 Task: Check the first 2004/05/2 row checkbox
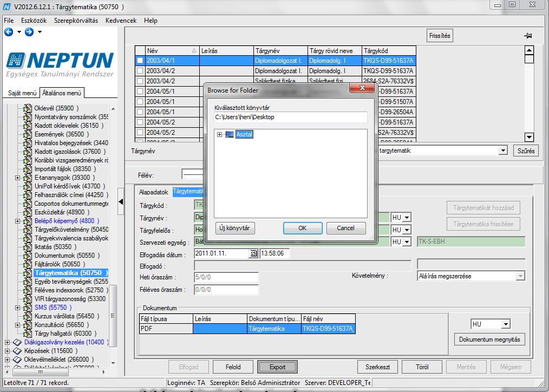tap(140, 122)
